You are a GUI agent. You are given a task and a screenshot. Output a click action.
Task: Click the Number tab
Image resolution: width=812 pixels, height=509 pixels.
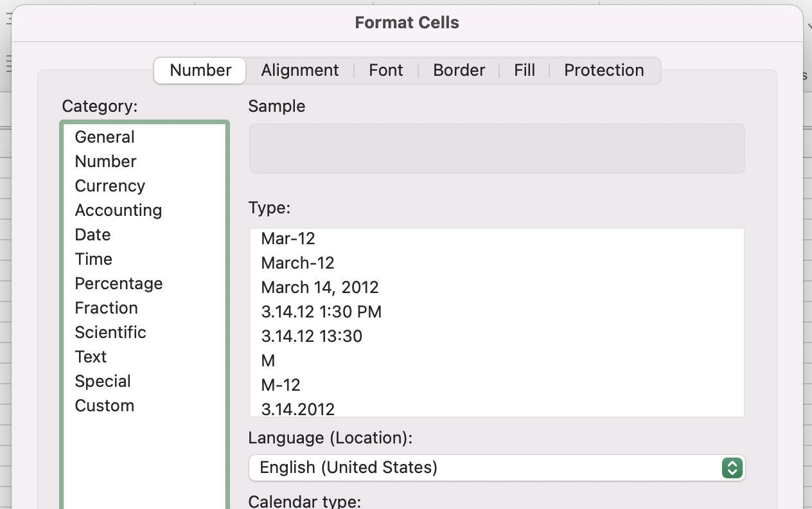pos(200,70)
